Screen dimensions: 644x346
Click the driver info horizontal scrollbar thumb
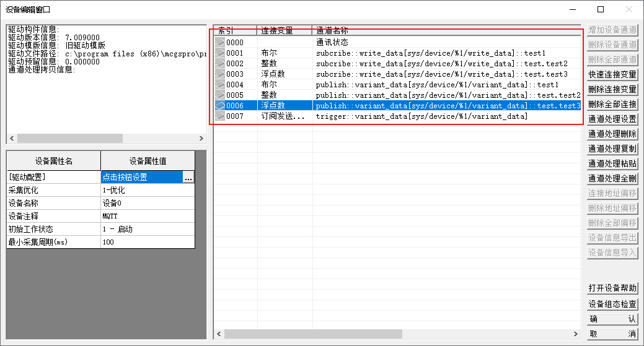point(70,139)
